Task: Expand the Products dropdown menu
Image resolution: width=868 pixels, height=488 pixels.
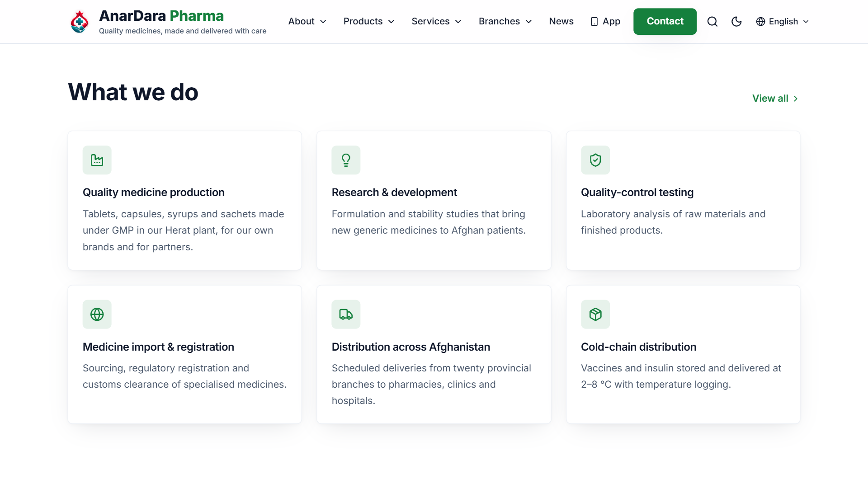Action: tap(369, 21)
